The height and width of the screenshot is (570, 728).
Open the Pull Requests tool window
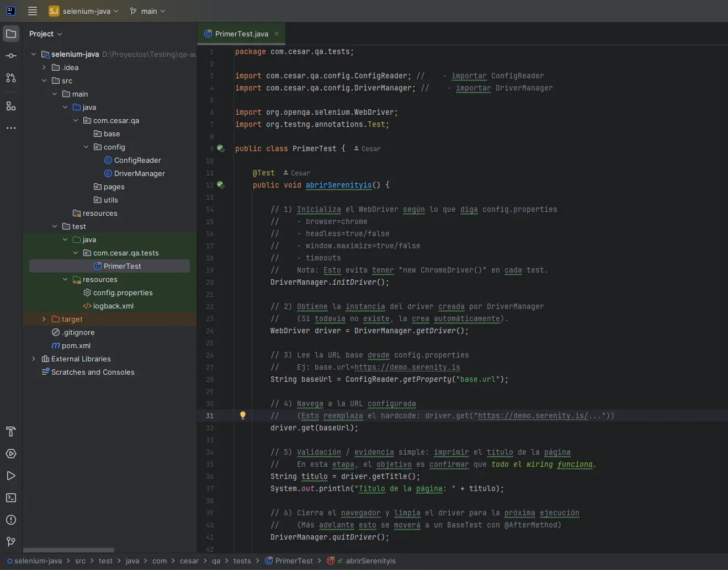(x=11, y=78)
